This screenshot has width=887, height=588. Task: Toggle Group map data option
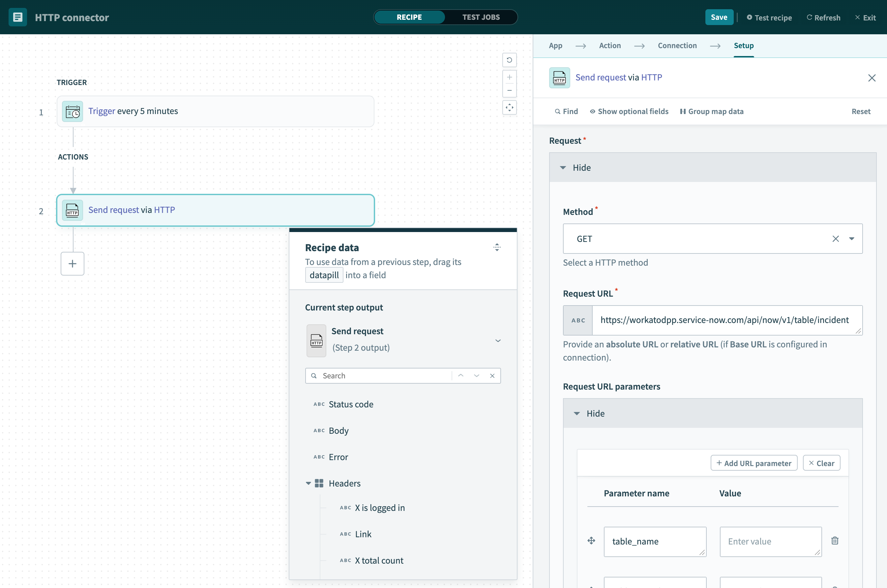(x=711, y=110)
